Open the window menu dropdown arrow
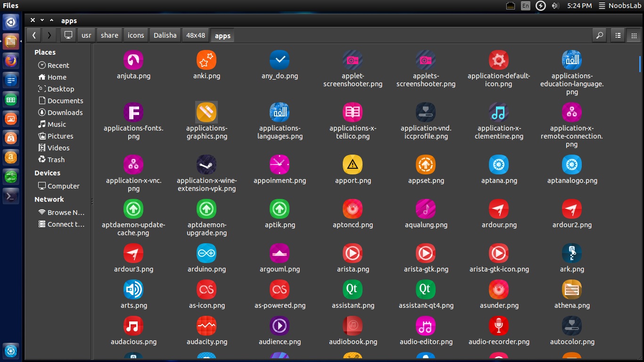The width and height of the screenshot is (644, 362). tap(42, 20)
